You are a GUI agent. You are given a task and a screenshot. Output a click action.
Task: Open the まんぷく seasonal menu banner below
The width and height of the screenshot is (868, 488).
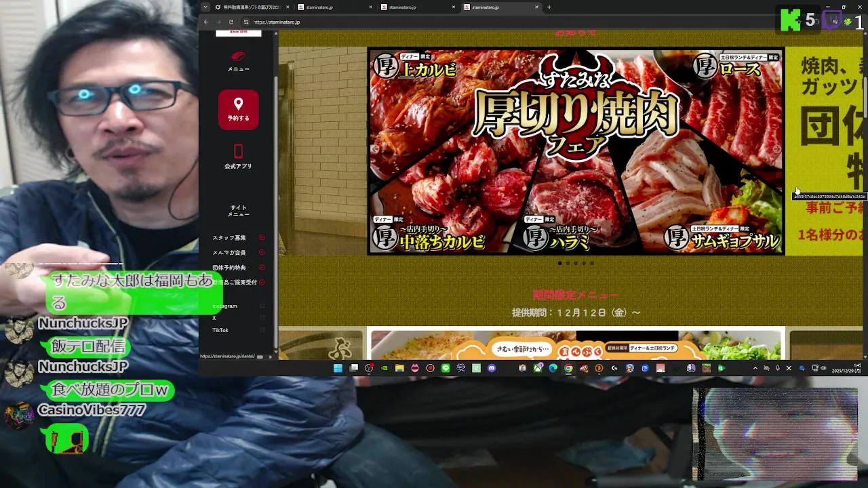(x=576, y=344)
